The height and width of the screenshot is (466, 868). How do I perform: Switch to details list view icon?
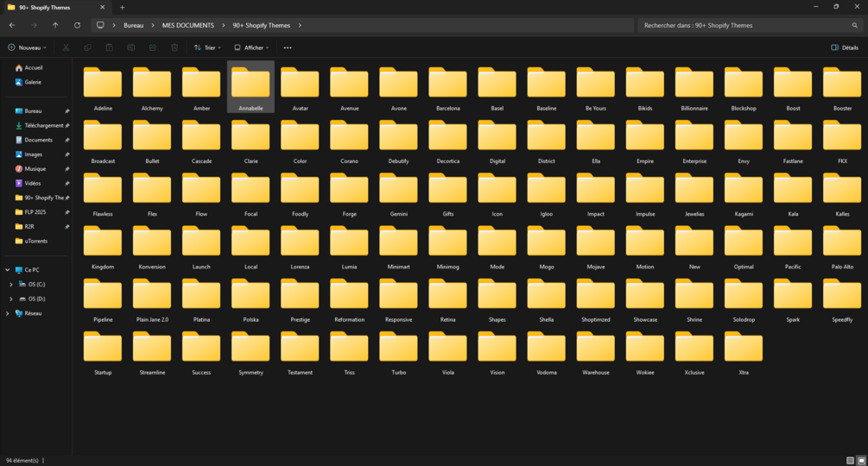pyautogui.click(x=850, y=461)
